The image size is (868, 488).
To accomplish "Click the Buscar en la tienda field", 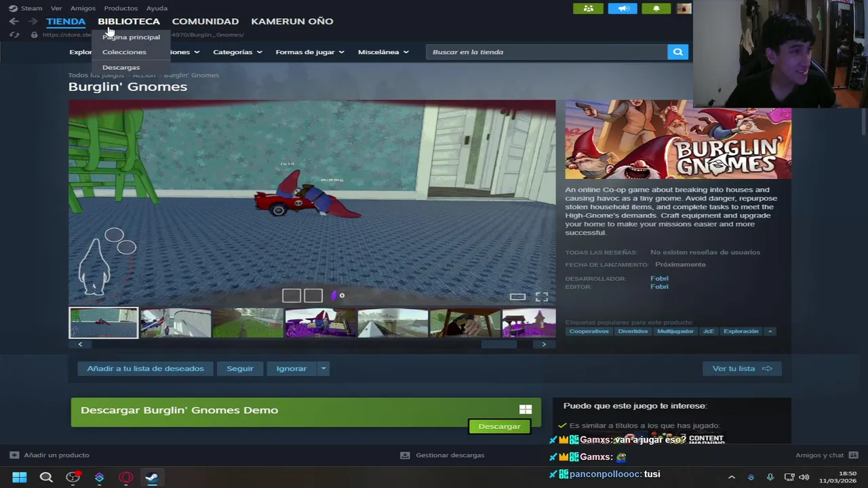I will 547,52.
